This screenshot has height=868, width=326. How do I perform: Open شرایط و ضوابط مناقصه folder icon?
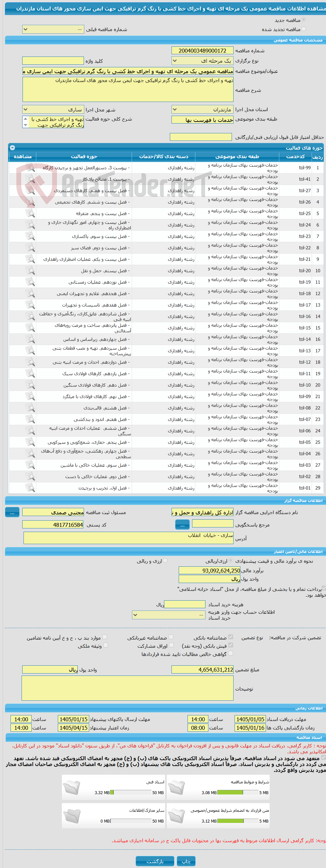pos(176,787)
